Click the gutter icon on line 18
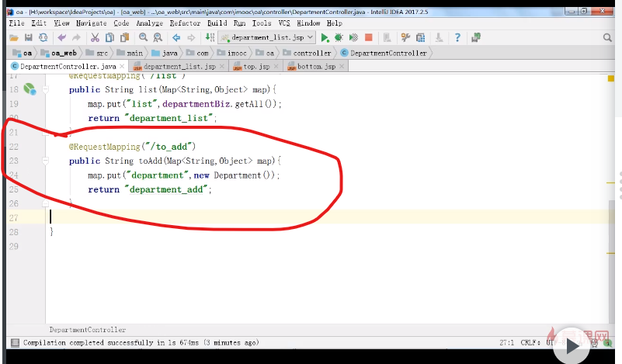Screen dimensions: 622x364 (x=30, y=89)
